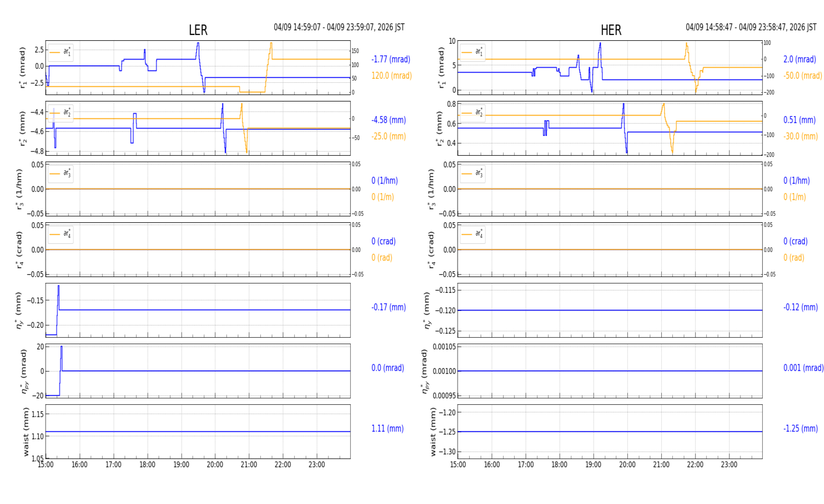This screenshot has height=504, width=824.
Task: Click the ∂r2* legend in the HER r2 plot
Action: pos(473,113)
